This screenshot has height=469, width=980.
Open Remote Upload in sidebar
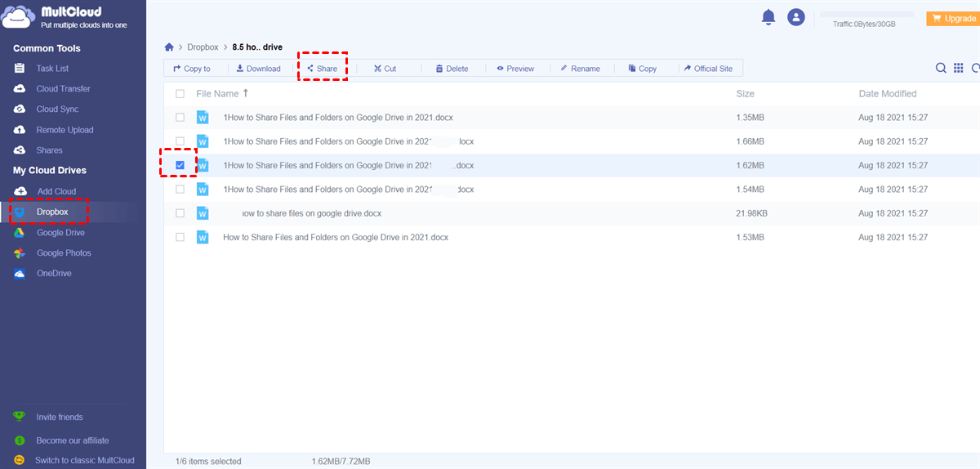coord(65,130)
